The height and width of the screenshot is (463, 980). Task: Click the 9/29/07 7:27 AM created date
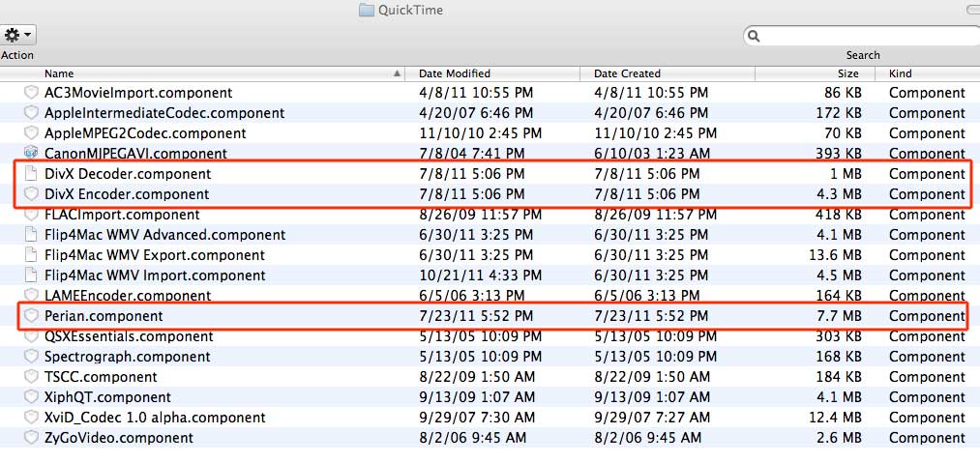(652, 418)
